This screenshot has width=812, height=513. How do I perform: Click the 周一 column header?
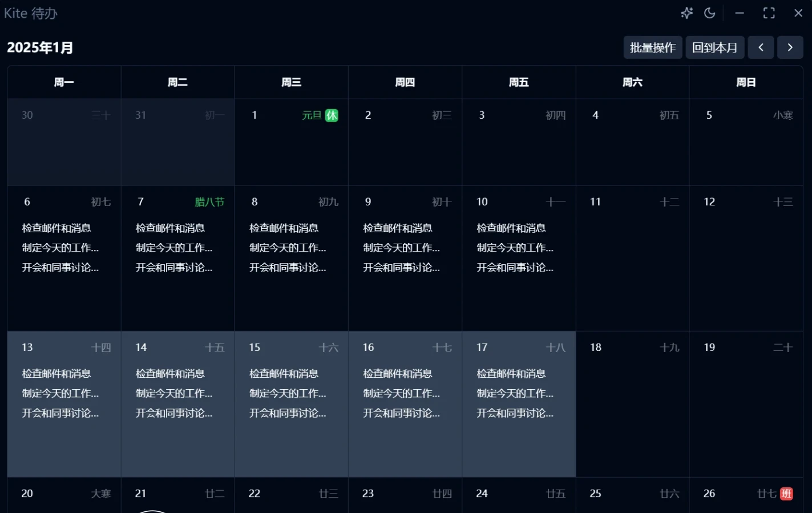click(x=64, y=82)
